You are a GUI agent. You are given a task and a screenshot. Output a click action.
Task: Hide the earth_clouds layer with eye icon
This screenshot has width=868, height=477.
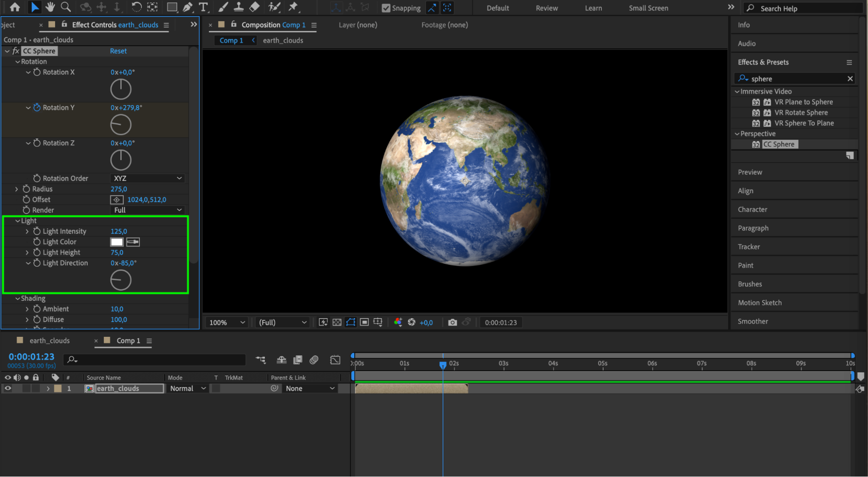click(8, 388)
